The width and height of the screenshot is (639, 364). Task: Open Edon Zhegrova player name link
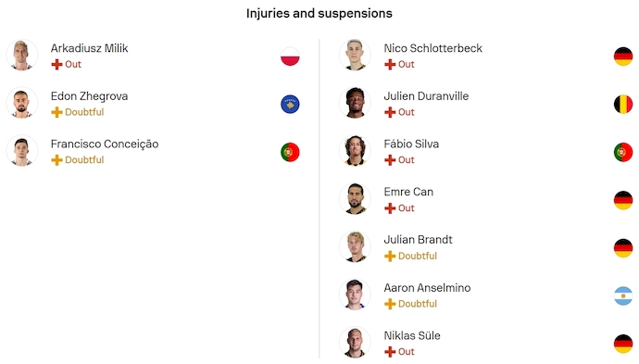tap(89, 96)
